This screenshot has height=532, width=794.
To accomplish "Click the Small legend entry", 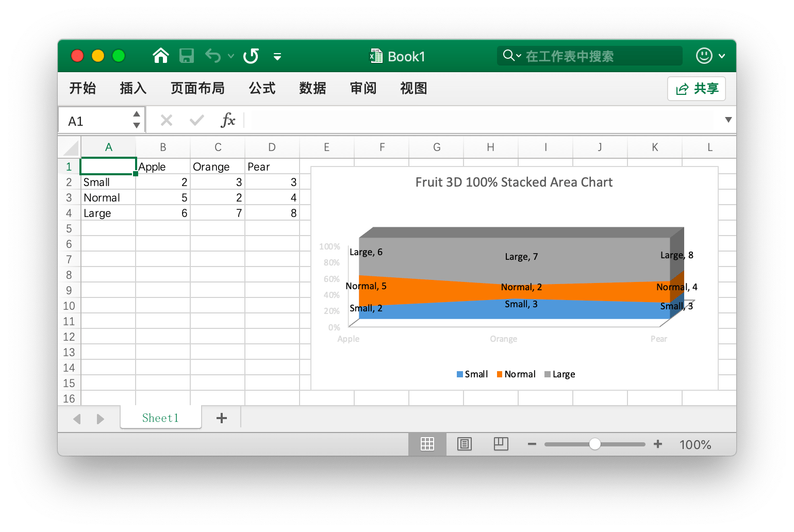I will click(x=472, y=374).
